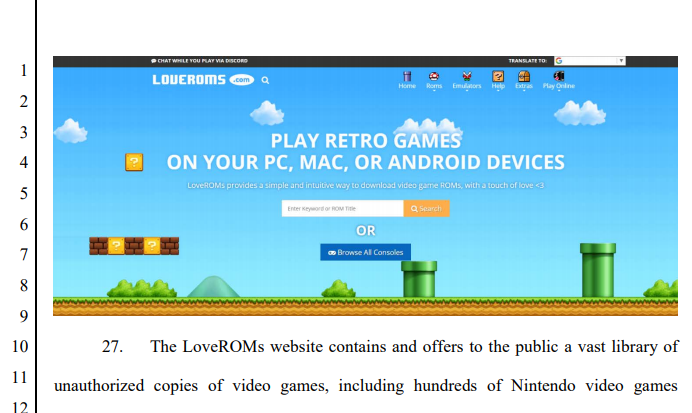Image resolution: width=692 pixels, height=413 pixels.
Task: Click the "PLAY RETRO GAMES" heading text
Action: coord(365,141)
